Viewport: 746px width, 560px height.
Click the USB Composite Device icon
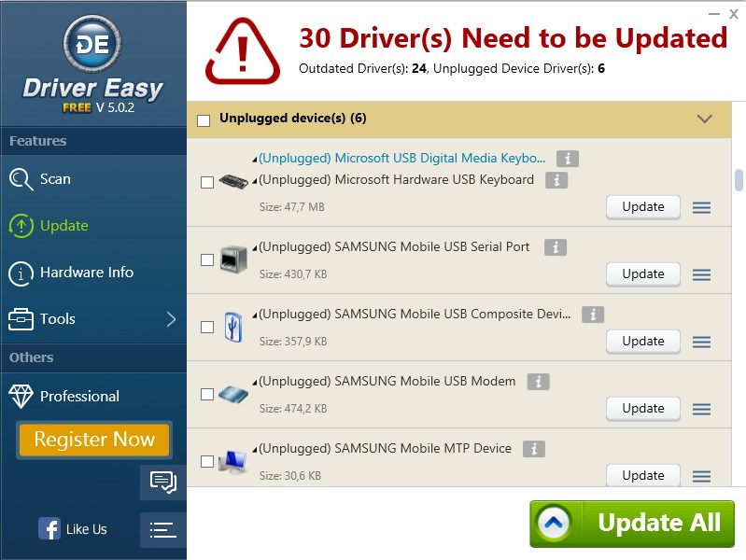coord(233,327)
